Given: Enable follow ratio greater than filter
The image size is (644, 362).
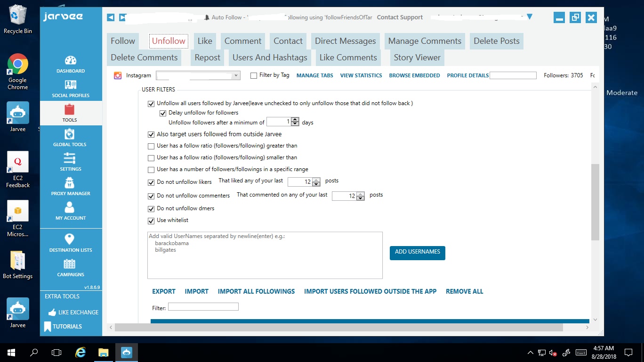Looking at the screenshot, I should [151, 147].
